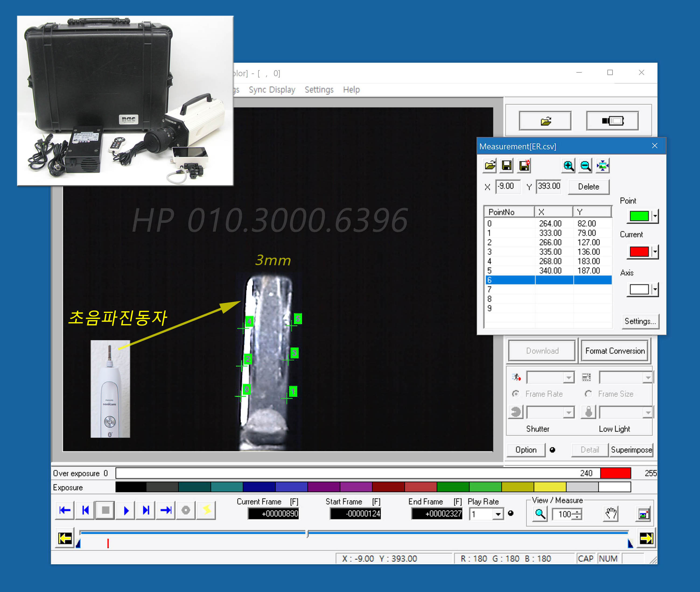Click the Delete button in Measurement window

(588, 187)
